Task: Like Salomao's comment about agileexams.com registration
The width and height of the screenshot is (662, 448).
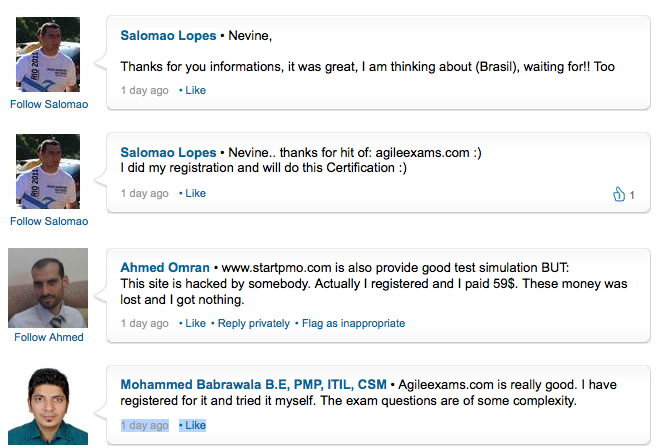Action: point(195,193)
